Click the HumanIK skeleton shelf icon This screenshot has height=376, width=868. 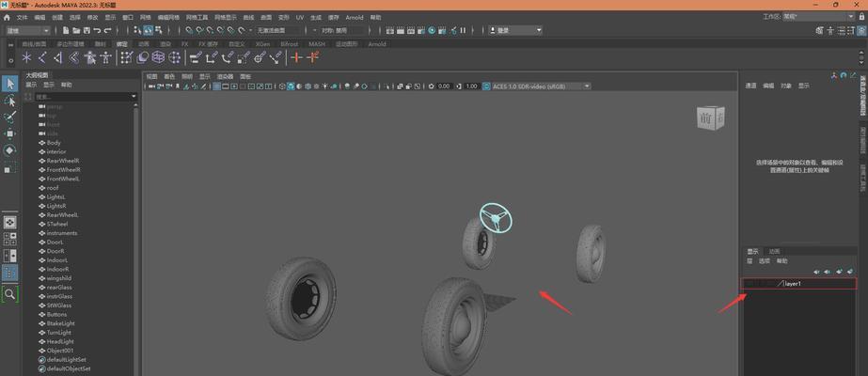tap(105, 57)
